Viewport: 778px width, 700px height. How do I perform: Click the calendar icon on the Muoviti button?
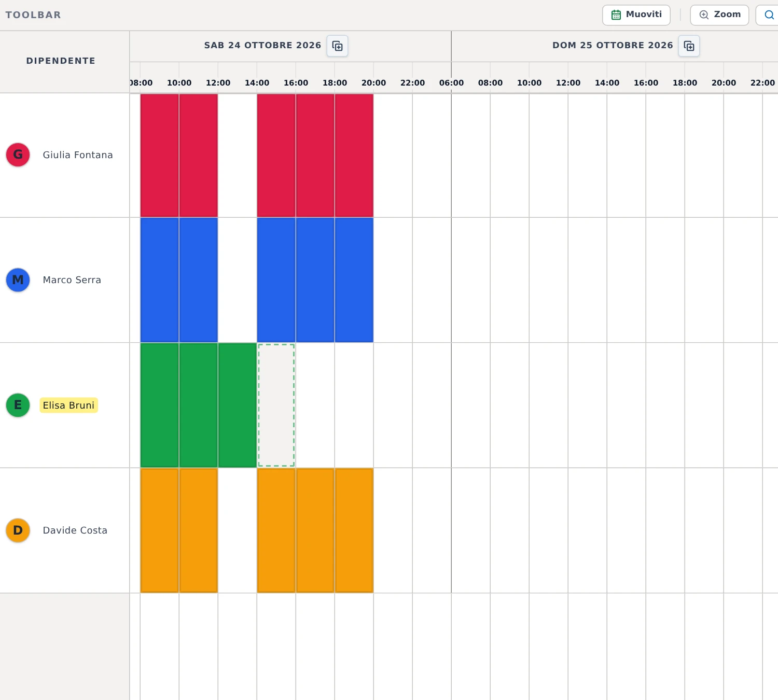tap(616, 15)
